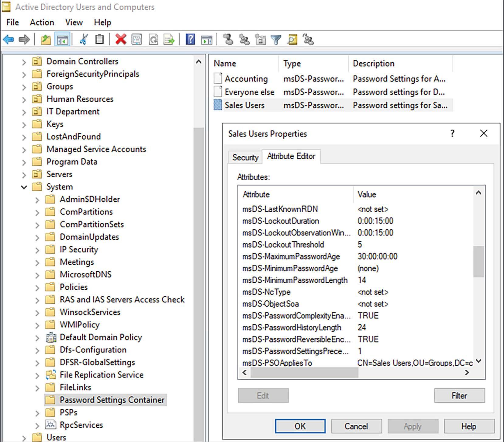Click the red X Delete icon
This screenshot has width=504, height=442.
coord(121,40)
